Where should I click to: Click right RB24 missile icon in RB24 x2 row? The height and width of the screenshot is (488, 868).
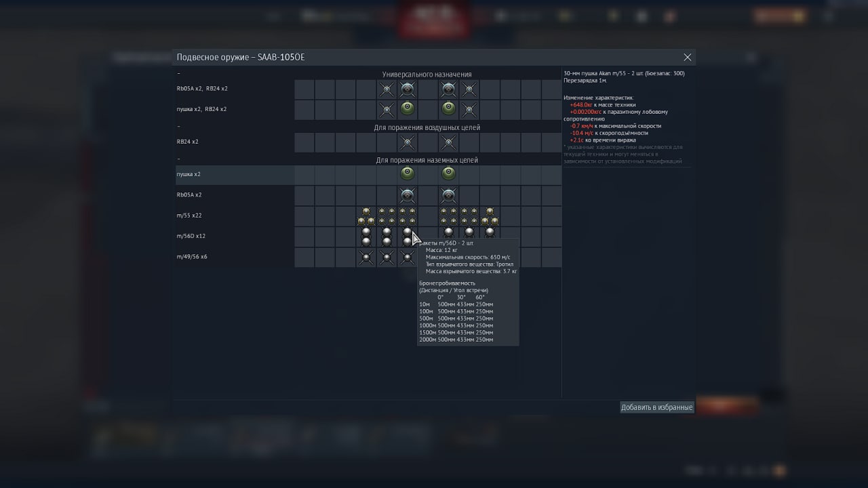(x=448, y=142)
